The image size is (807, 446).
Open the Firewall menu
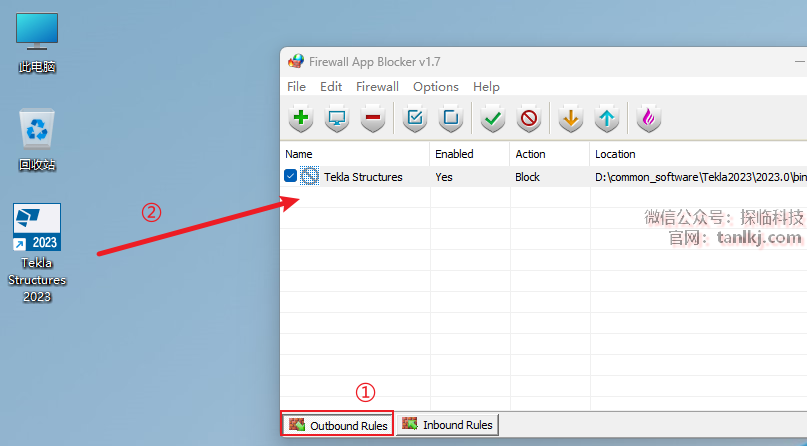(x=377, y=87)
